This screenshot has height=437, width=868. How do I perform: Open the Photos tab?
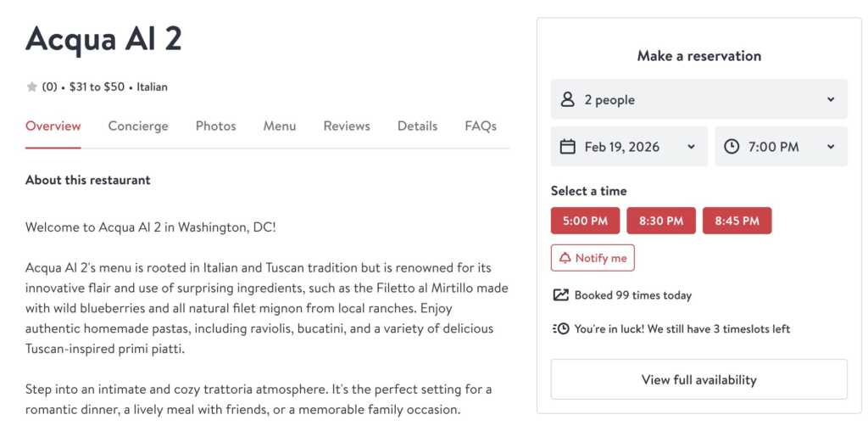tap(215, 126)
